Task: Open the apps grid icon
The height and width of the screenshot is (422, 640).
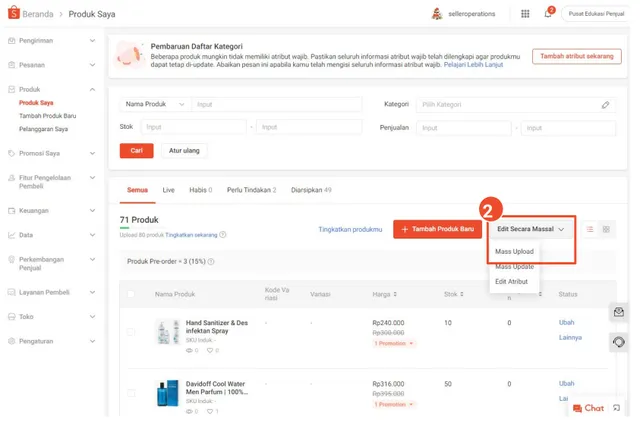Action: point(525,14)
